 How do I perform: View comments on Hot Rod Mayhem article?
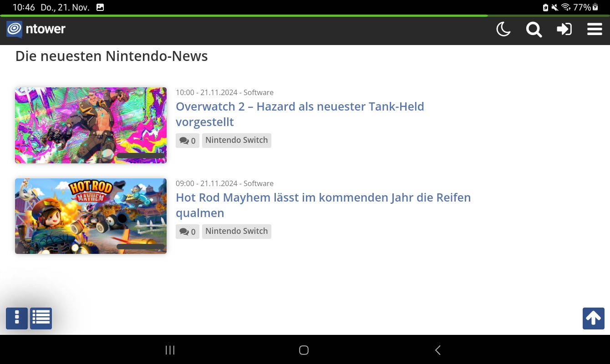click(x=188, y=232)
